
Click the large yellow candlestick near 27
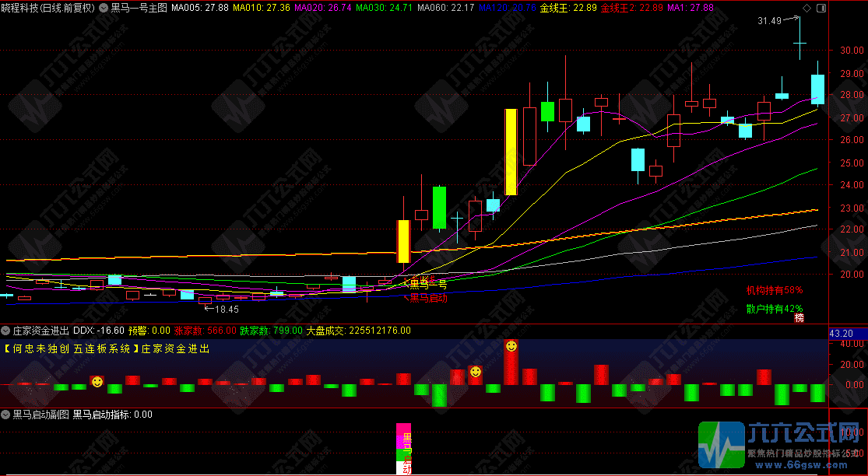[x=511, y=152]
